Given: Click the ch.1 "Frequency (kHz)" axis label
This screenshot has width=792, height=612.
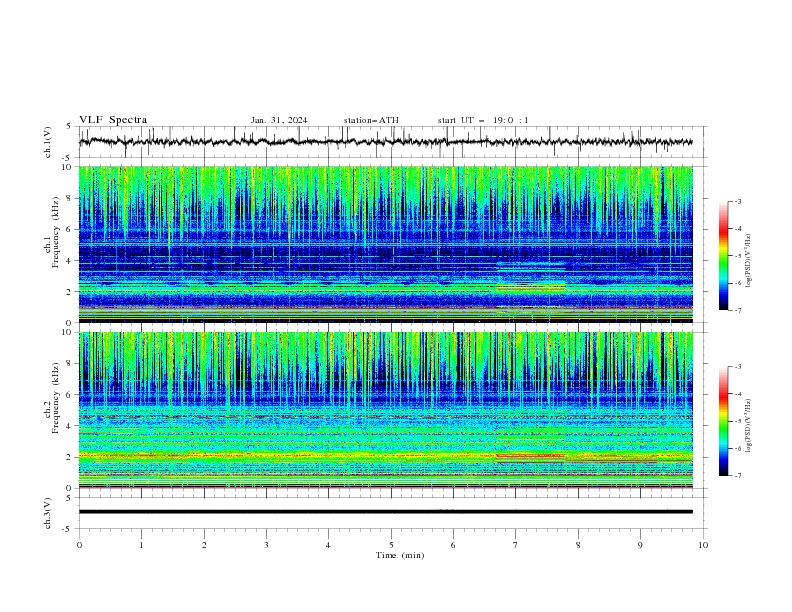Looking at the screenshot, I should 56,230.
